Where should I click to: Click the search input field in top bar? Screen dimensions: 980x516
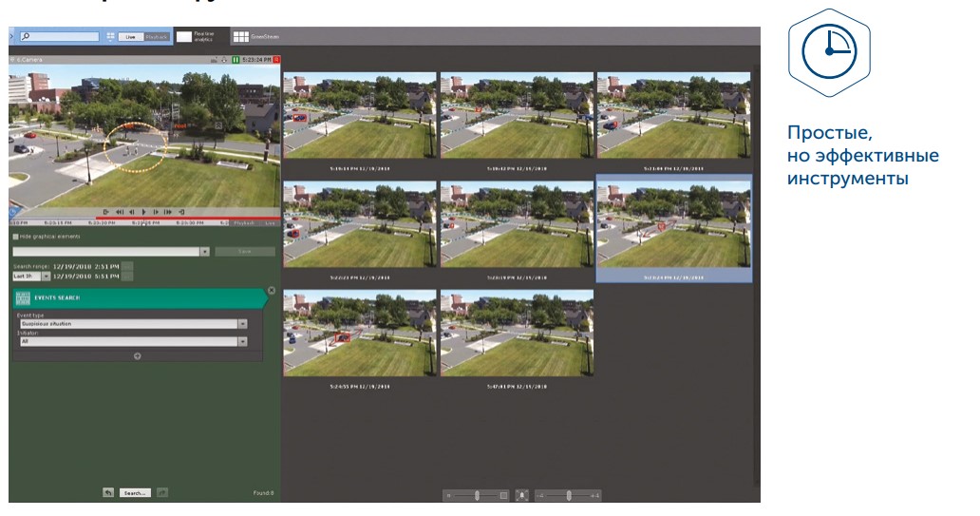point(60,37)
